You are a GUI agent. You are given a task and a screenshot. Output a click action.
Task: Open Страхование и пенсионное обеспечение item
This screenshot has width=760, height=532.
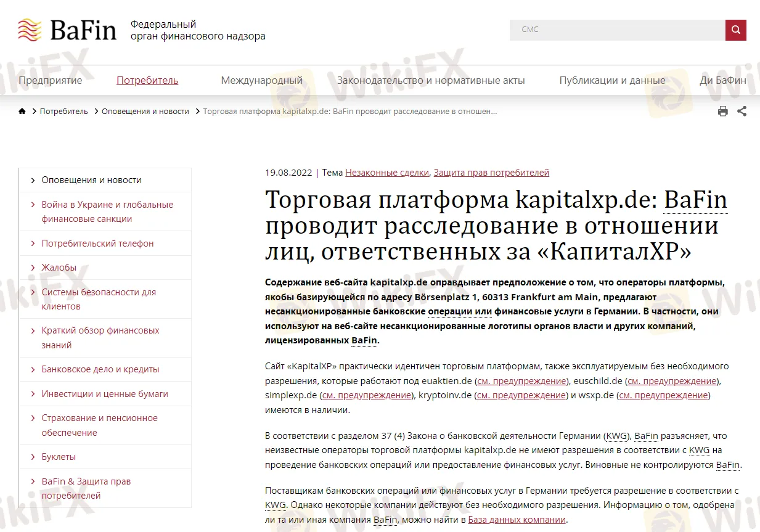[100, 425]
